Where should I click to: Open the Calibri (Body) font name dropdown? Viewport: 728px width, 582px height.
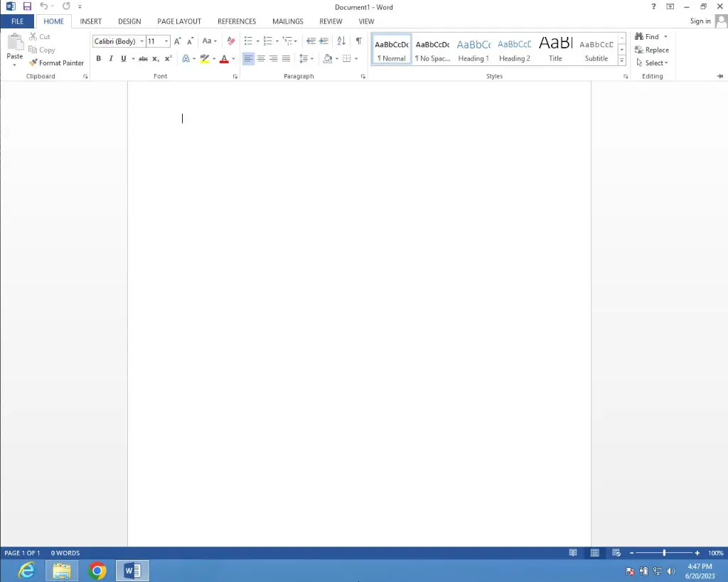[x=141, y=41]
